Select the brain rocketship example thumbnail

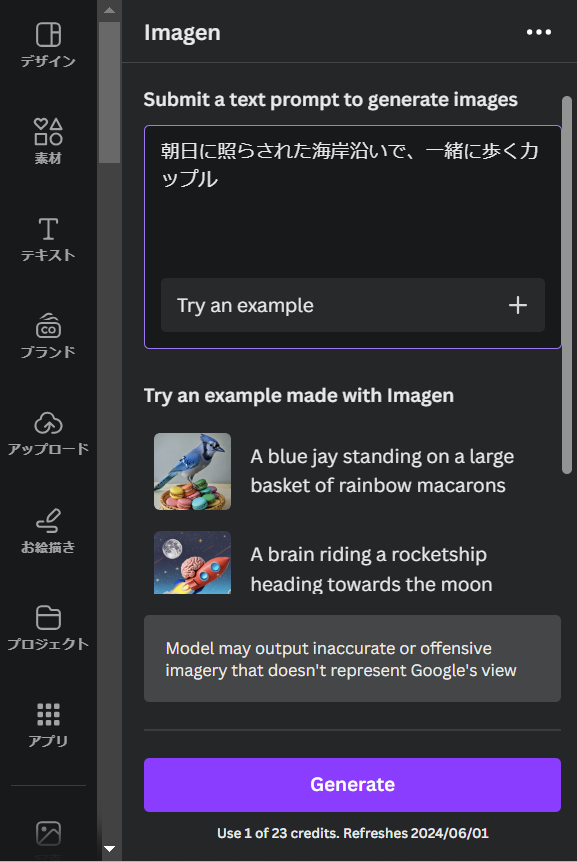(x=192, y=562)
